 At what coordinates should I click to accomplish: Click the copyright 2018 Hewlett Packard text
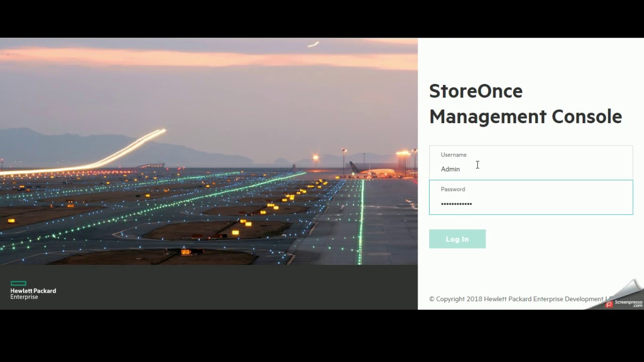520,299
